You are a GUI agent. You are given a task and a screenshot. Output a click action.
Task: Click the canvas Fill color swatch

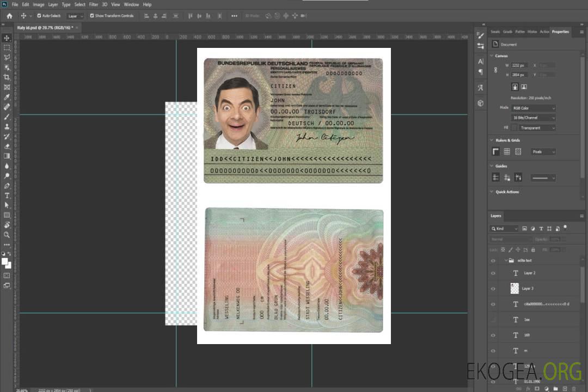(514, 128)
